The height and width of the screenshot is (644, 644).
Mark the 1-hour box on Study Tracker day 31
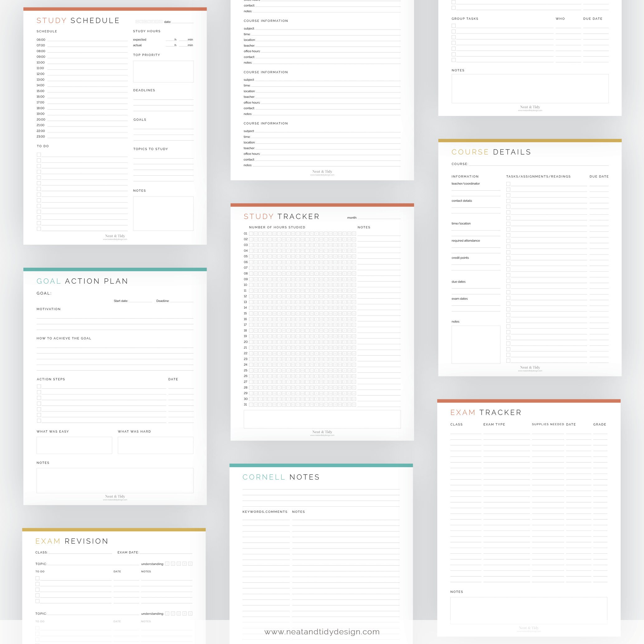(x=251, y=405)
